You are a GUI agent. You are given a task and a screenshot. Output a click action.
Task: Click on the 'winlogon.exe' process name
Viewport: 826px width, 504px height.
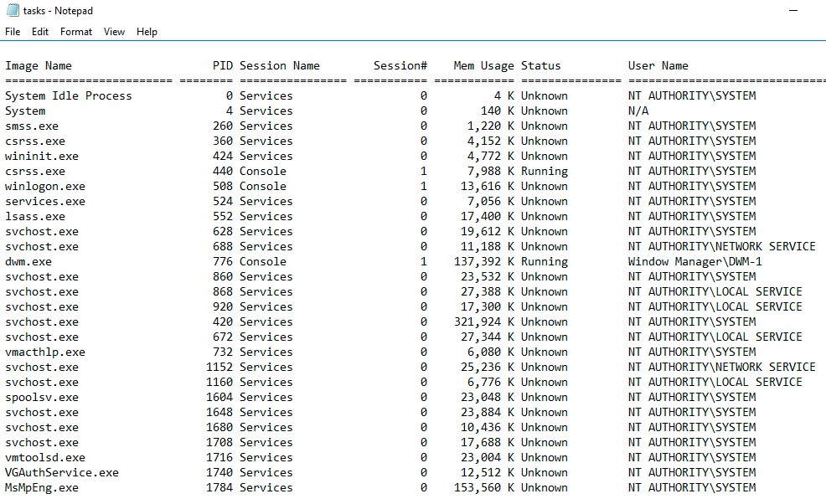point(45,186)
